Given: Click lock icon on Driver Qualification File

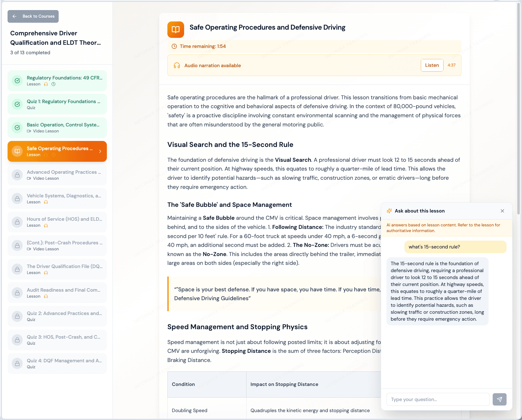Looking at the screenshot, I should coord(17,269).
